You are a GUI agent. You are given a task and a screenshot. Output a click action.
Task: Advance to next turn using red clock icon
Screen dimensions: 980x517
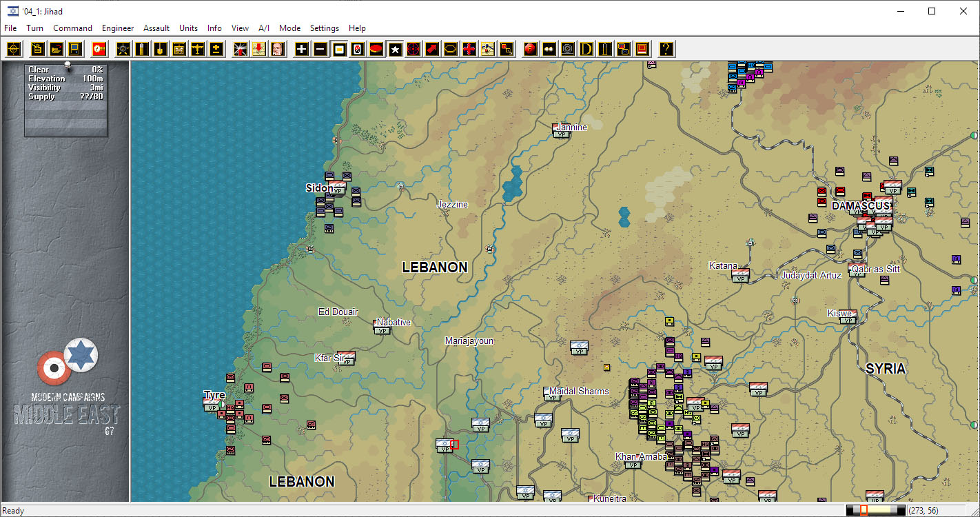point(100,49)
